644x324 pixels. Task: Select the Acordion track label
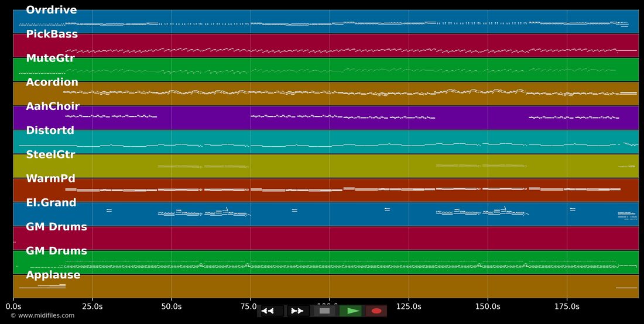coord(52,82)
